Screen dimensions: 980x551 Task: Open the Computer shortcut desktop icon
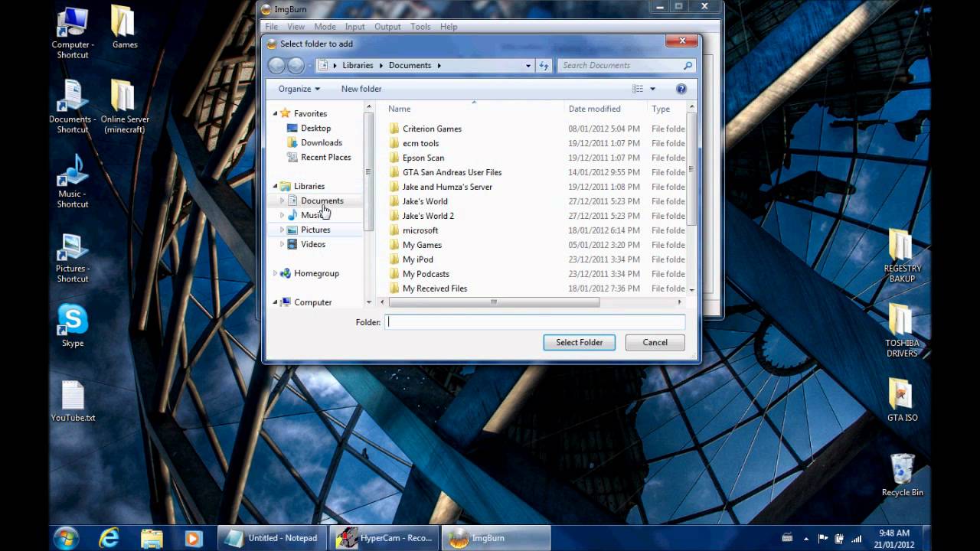click(x=73, y=32)
